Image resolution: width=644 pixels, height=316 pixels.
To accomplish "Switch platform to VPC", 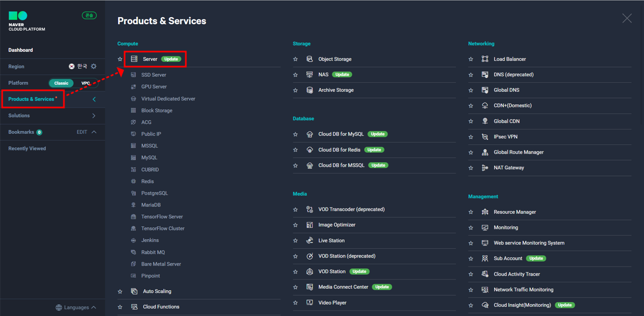I will (85, 83).
